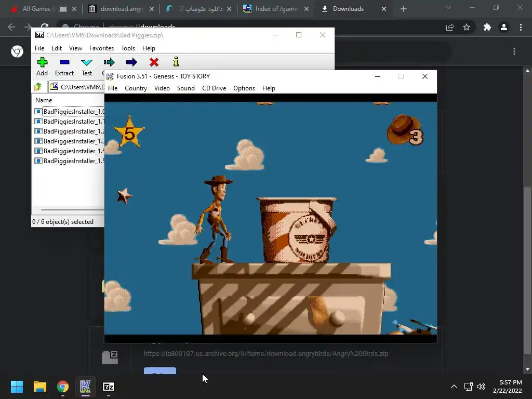Open the View menu in 7-Zip
Viewport: 532px width, 399px height.
click(75, 48)
